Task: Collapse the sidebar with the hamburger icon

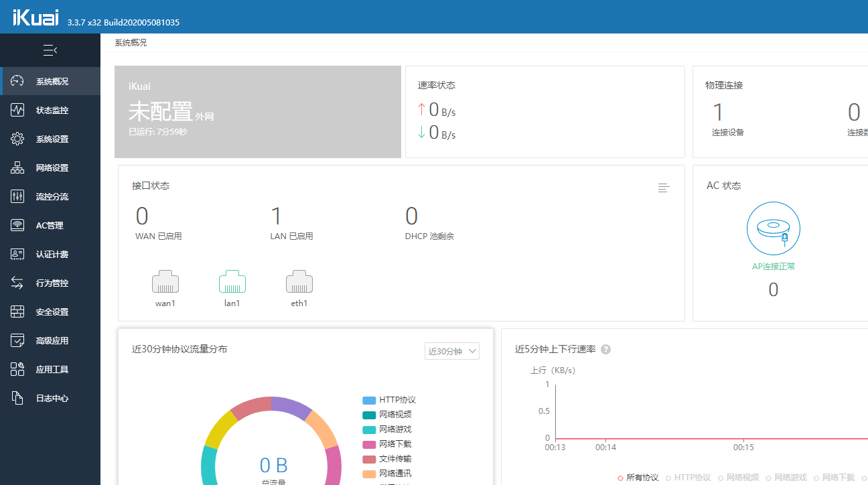Action: 50,50
